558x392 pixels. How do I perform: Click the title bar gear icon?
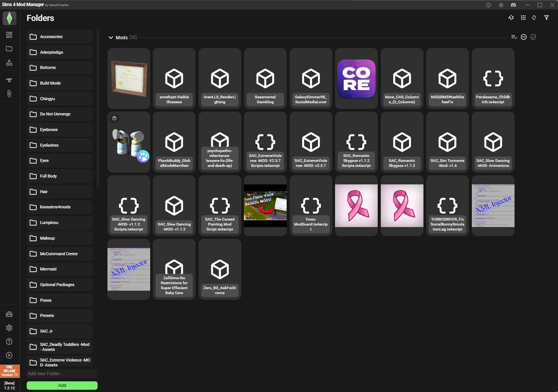tap(501, 5)
